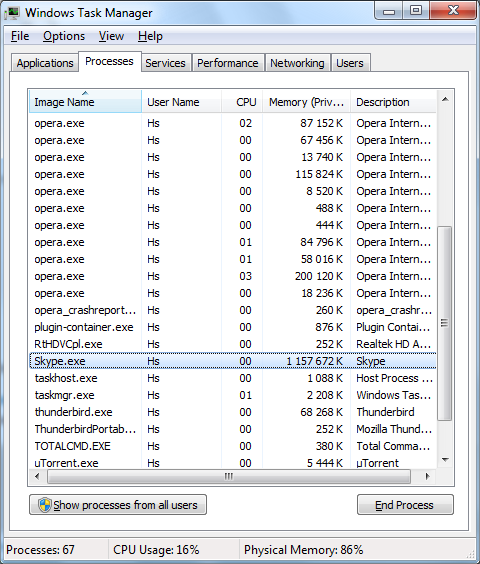Sort by CPU column header
Viewport: 480px width, 564px height.
point(242,102)
